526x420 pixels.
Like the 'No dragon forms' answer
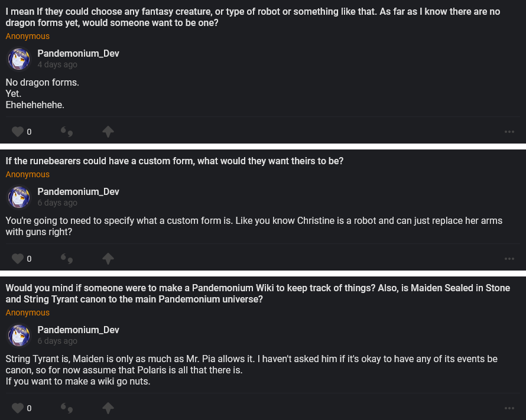click(x=18, y=132)
